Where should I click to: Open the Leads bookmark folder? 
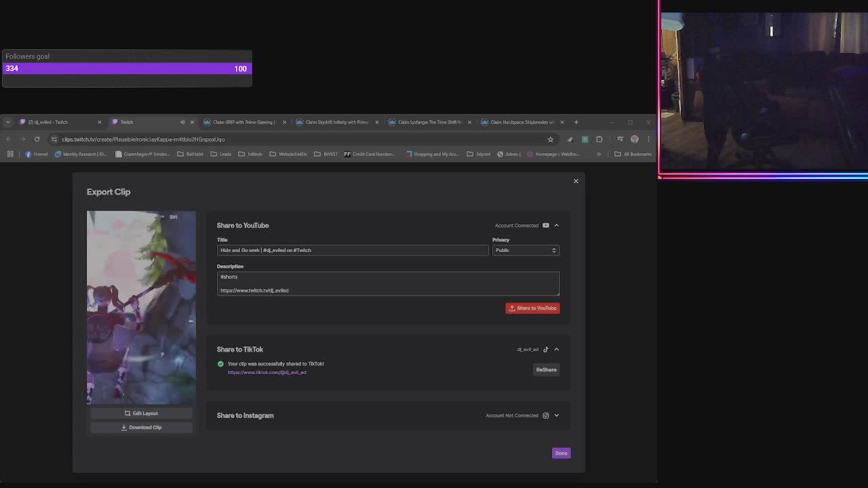[221, 154]
